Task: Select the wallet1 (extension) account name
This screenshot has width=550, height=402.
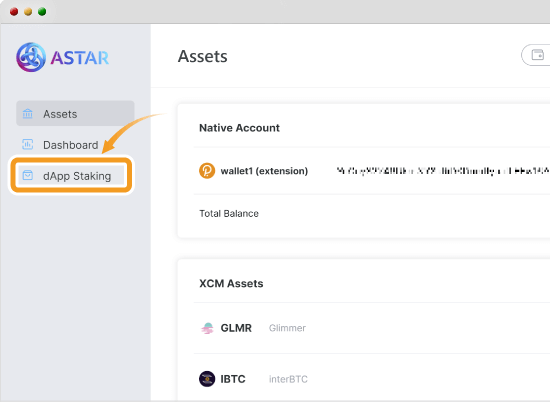Action: tap(264, 171)
